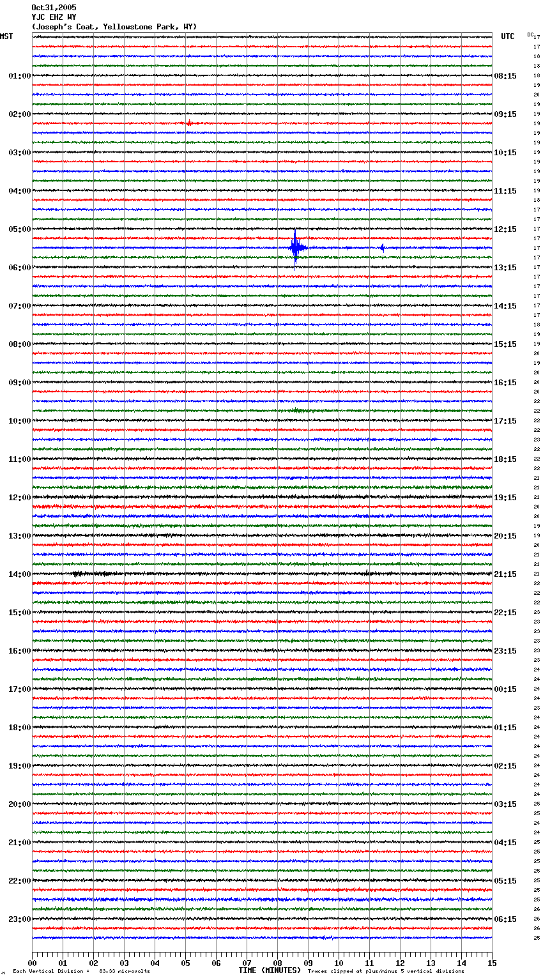Select the "09:00" MST hour label

(20, 383)
